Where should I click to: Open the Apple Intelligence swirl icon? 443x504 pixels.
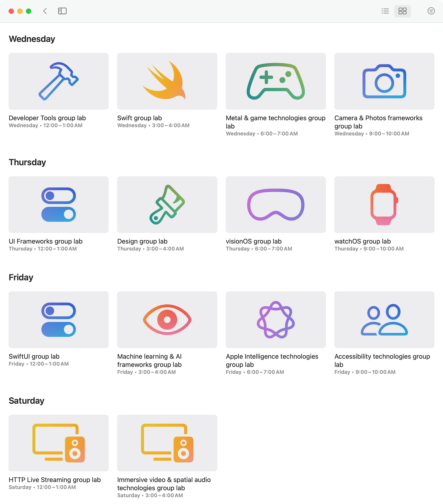(276, 320)
